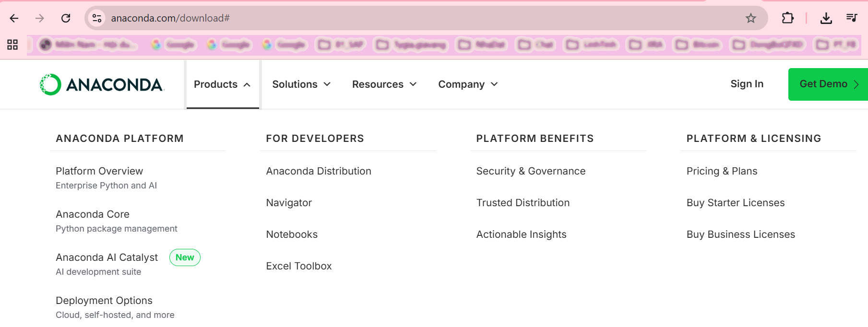Click the green Get Demo button

828,84
